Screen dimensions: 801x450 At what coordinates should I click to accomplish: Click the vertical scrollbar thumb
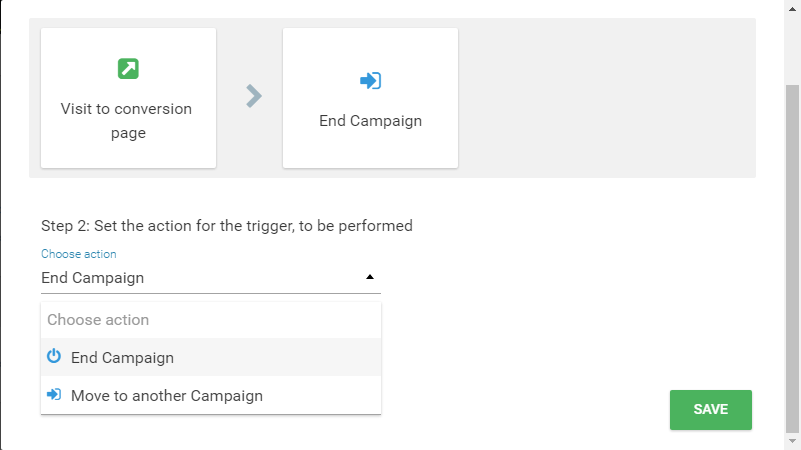pos(792,258)
